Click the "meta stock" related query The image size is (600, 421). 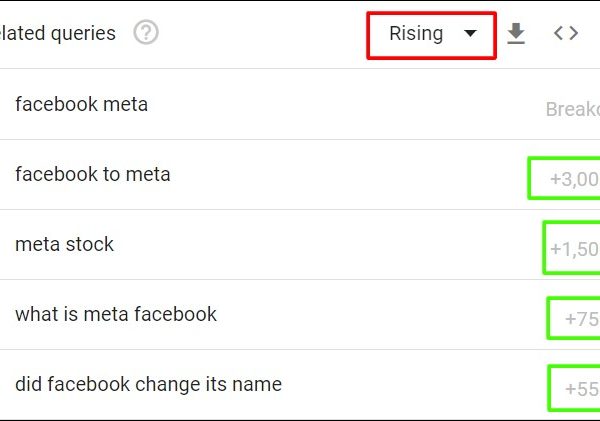65,244
